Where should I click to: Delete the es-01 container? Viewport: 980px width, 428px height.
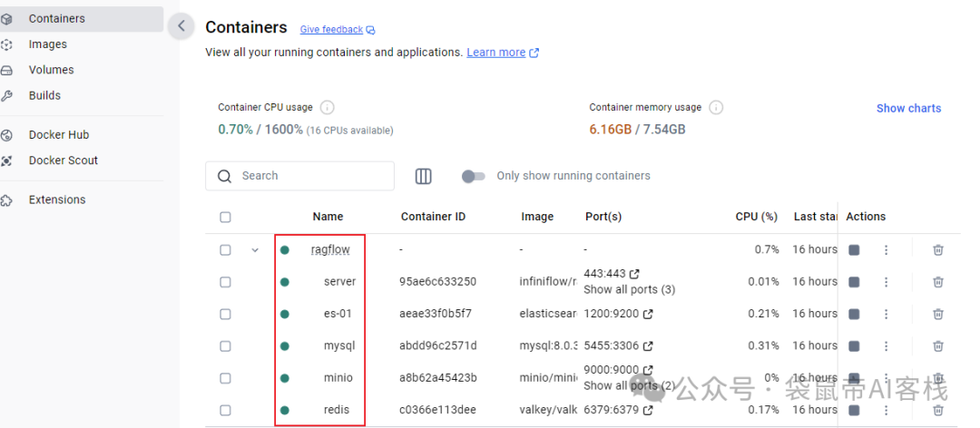tap(937, 314)
